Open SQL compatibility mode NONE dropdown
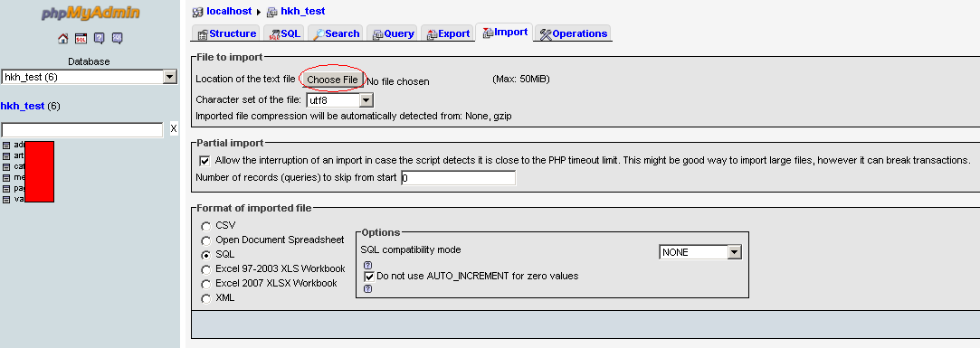980x348 pixels. pos(700,252)
